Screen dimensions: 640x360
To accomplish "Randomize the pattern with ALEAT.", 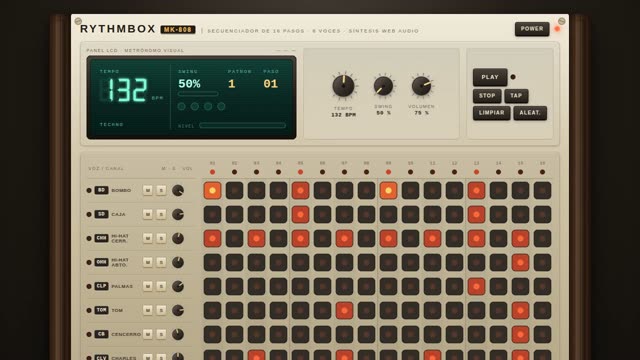I will coord(530,113).
